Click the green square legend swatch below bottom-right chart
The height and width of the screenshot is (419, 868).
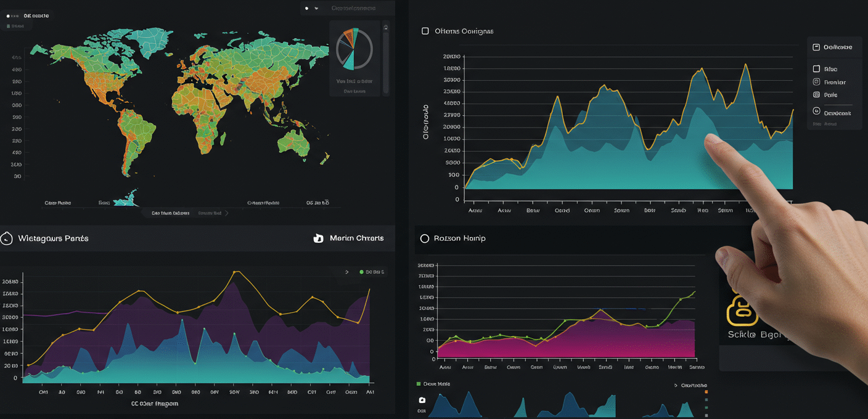(x=419, y=384)
